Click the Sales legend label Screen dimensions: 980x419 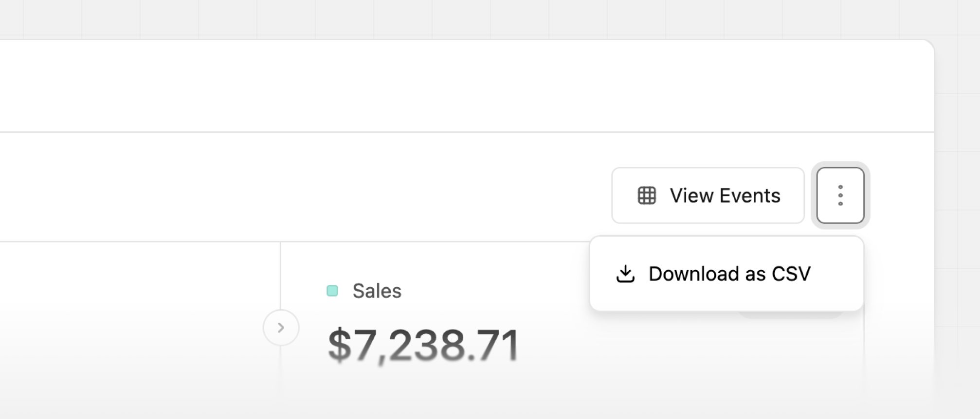[x=377, y=291]
